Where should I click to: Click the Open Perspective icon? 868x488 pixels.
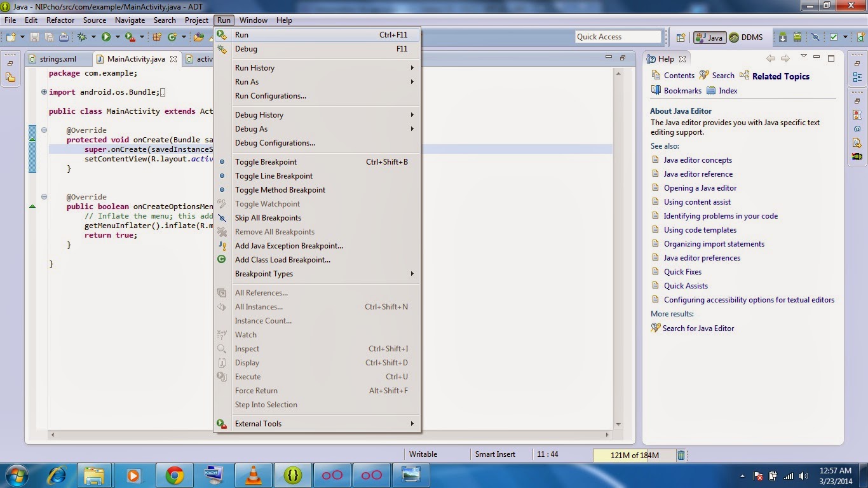click(681, 37)
